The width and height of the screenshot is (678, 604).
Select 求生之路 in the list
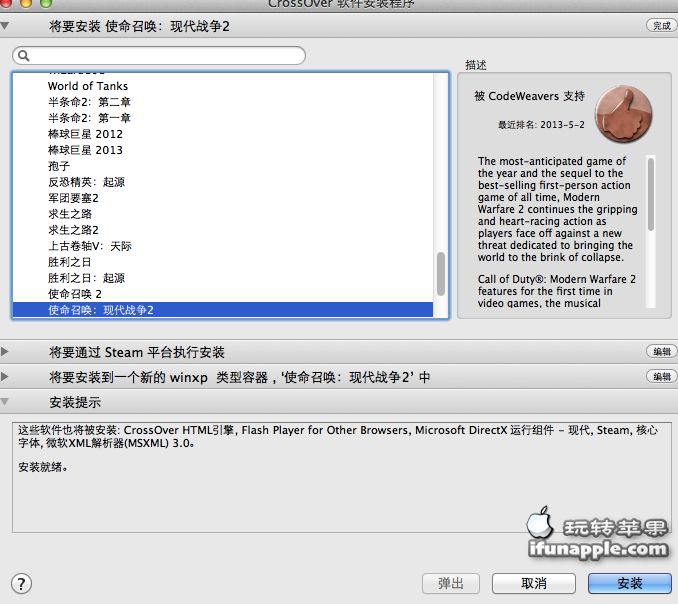[x=223, y=214]
